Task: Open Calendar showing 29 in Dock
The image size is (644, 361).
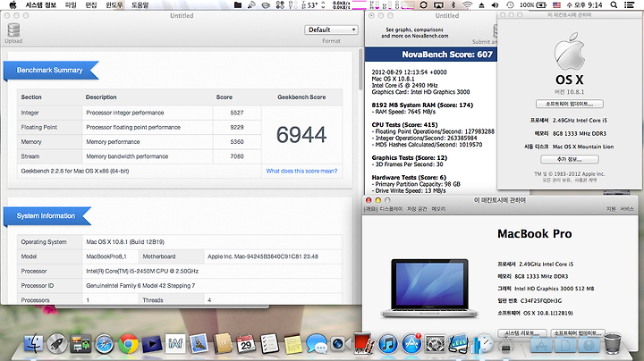Action: pyautogui.click(x=246, y=344)
